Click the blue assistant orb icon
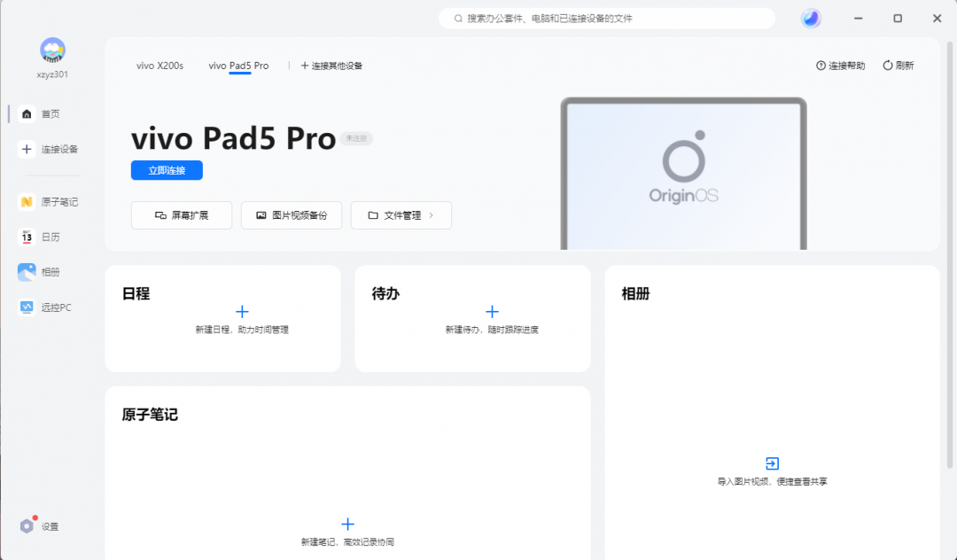 [x=811, y=19]
